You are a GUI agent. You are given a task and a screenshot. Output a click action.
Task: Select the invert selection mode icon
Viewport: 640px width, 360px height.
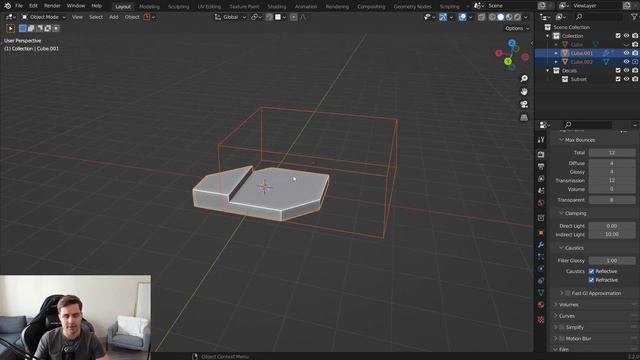[48, 28]
